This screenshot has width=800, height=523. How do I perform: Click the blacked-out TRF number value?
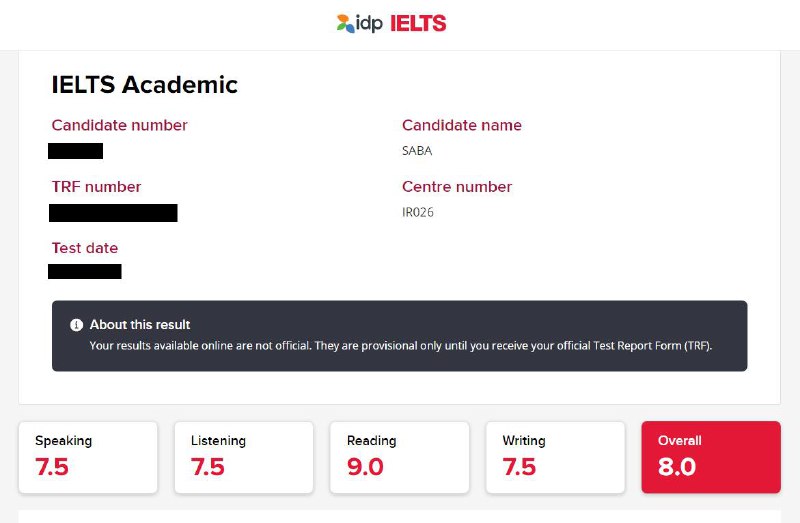(113, 213)
